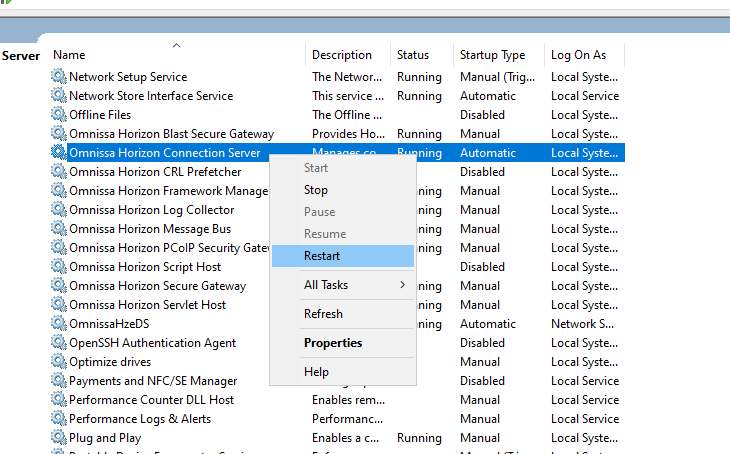Select OpenSSH Authentication Agent name
Screen dimensions: 730x454
(152, 343)
